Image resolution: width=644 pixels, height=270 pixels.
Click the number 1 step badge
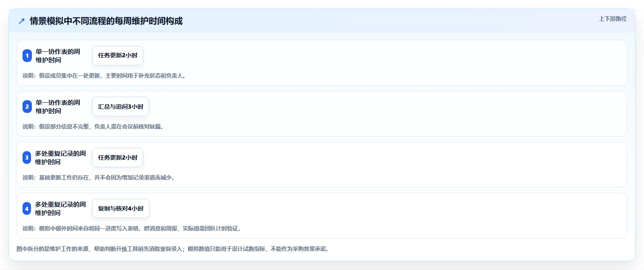click(27, 56)
